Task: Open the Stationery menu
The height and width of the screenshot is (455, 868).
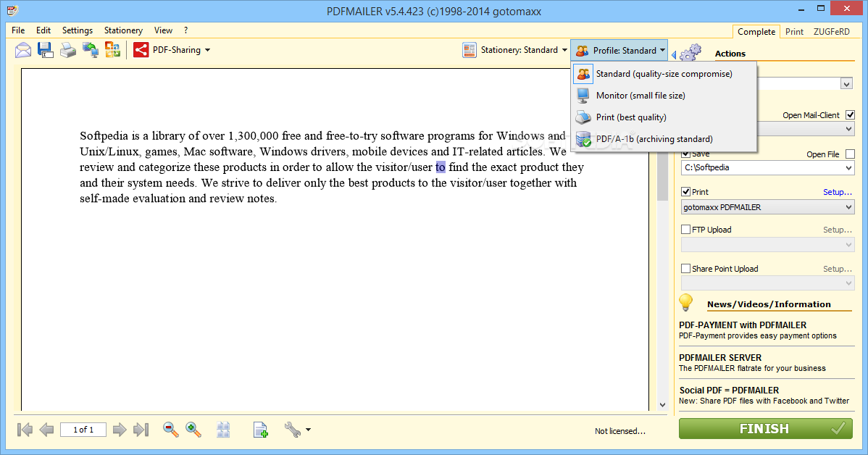Action: (123, 30)
